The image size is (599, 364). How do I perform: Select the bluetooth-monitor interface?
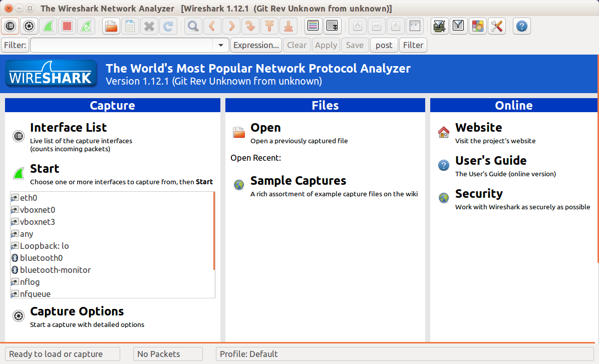point(55,270)
